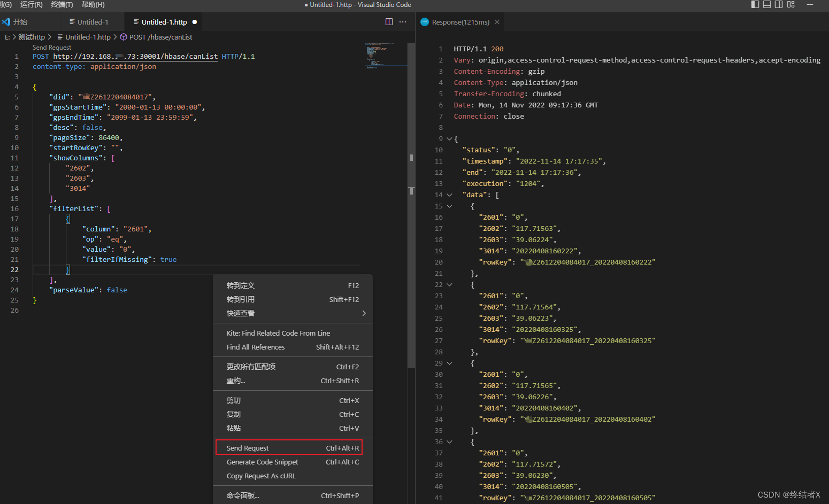This screenshot has height=504, width=829.
Task: Toggle the bottom Panel visibility
Action: pyautogui.click(x=767, y=4)
